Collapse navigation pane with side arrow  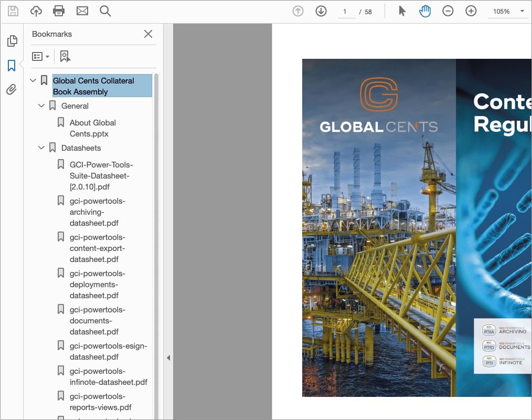168,358
